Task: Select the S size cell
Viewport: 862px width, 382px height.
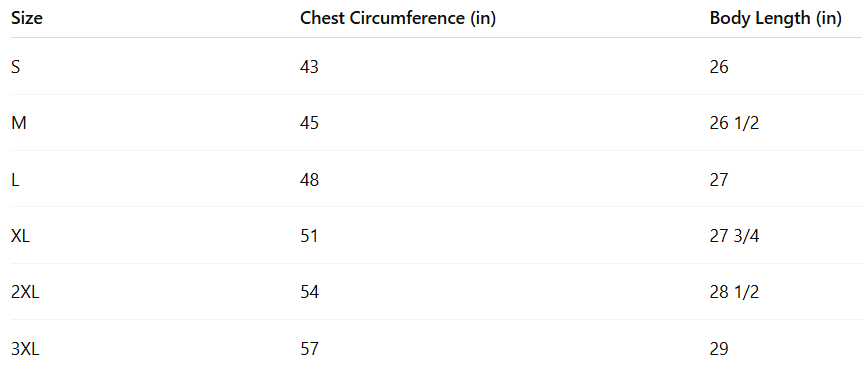Action: (x=15, y=67)
